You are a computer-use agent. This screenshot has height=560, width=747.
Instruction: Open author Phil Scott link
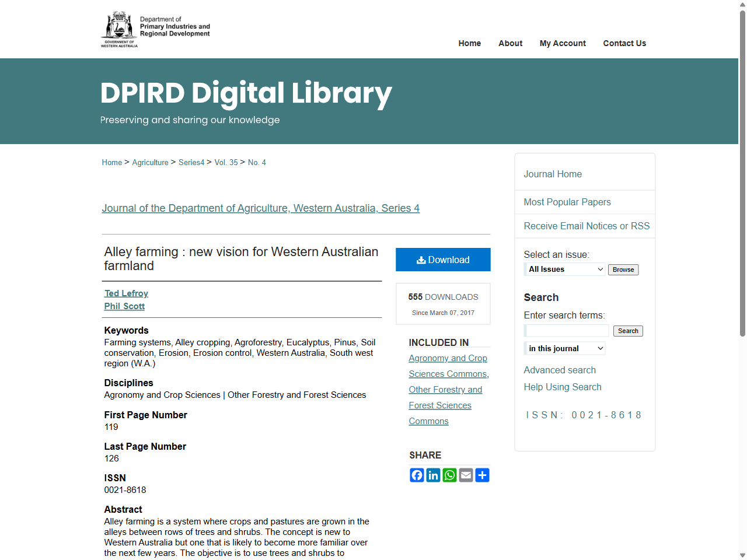coord(124,306)
